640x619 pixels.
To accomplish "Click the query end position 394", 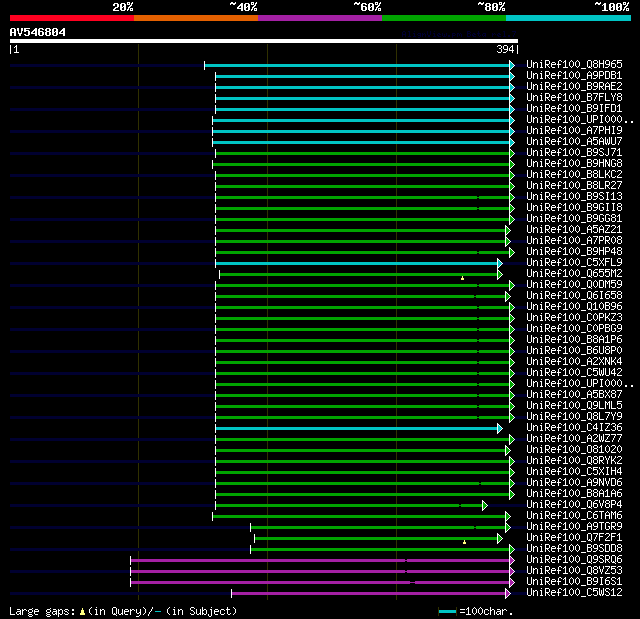I will click(505, 49).
